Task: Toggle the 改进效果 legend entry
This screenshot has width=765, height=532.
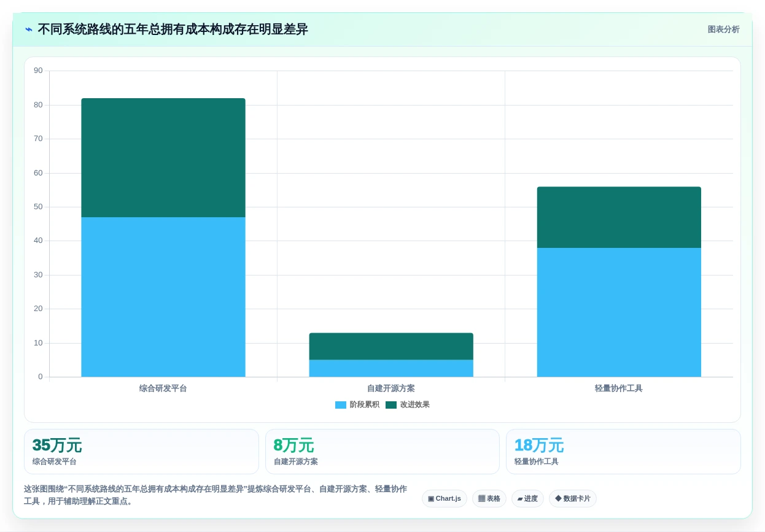Action: [408, 405]
